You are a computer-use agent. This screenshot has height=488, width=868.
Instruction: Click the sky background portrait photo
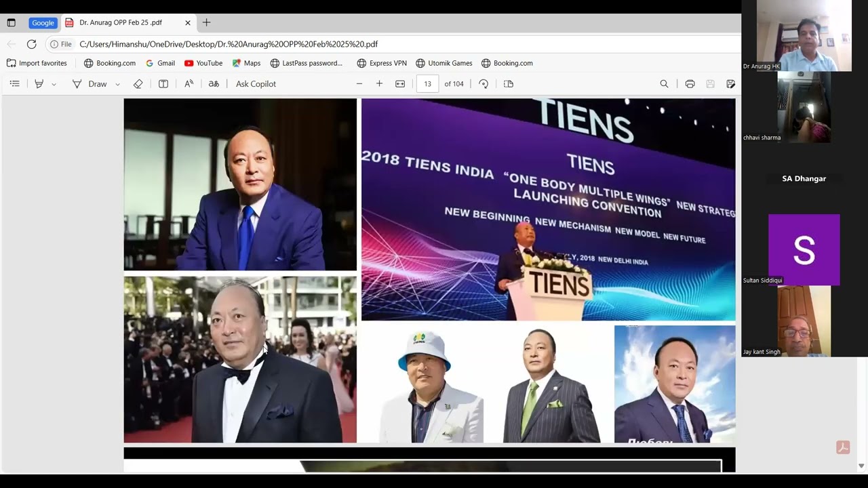[x=675, y=384]
